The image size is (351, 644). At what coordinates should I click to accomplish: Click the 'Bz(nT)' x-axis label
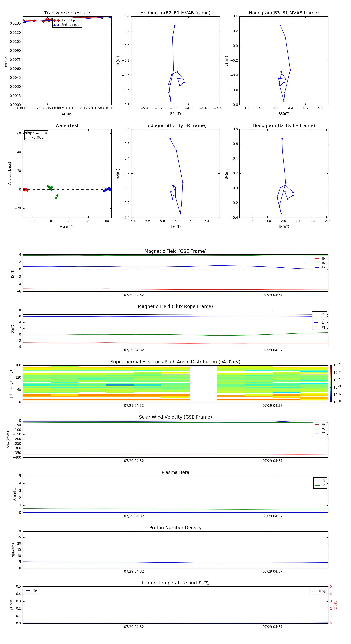tap(175, 227)
